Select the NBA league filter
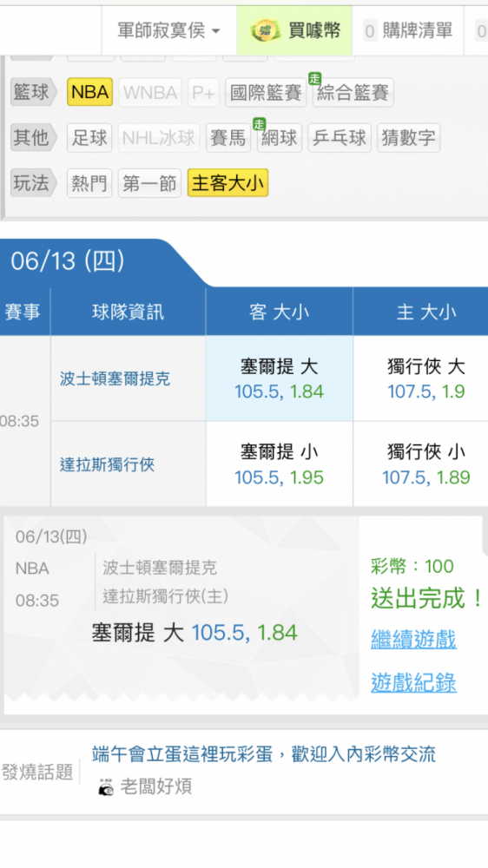The height and width of the screenshot is (868, 488). [89, 92]
